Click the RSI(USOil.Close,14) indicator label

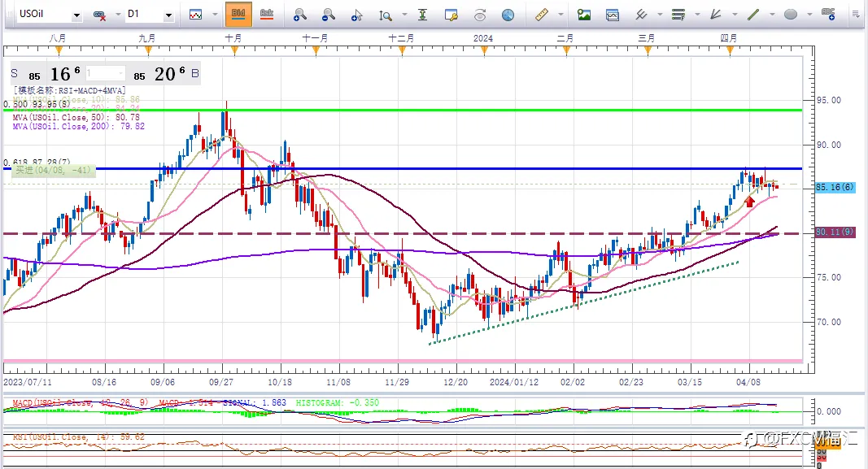[x=79, y=437]
